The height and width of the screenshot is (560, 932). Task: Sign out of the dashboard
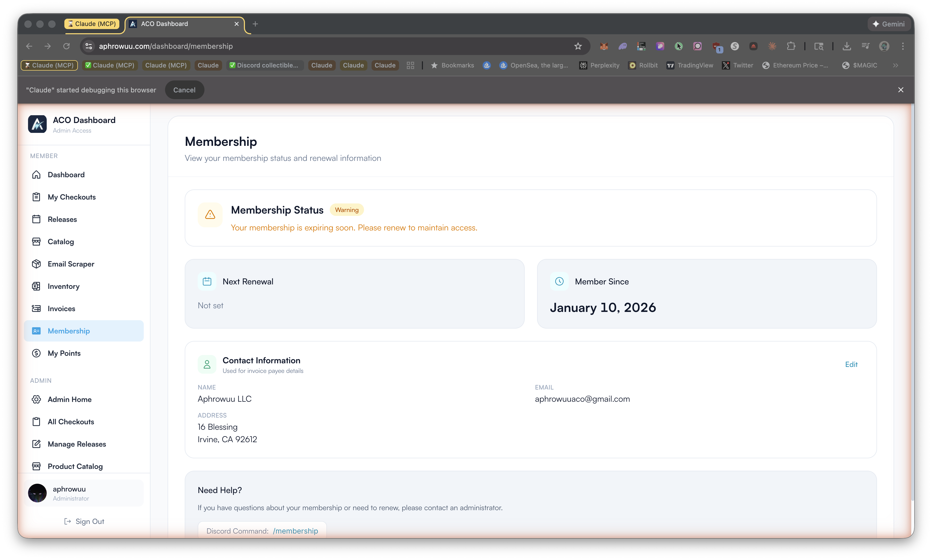click(x=84, y=522)
